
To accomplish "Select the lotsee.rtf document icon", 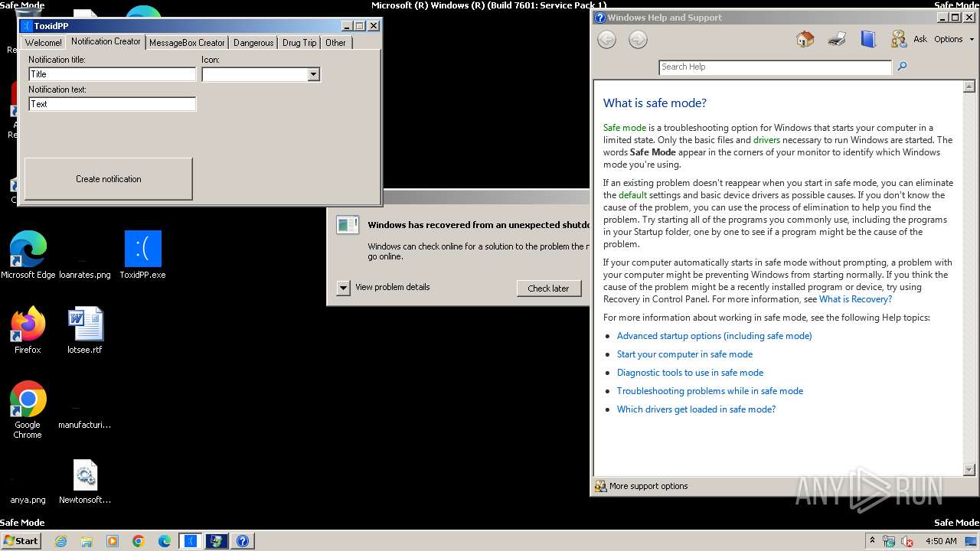I will click(85, 331).
